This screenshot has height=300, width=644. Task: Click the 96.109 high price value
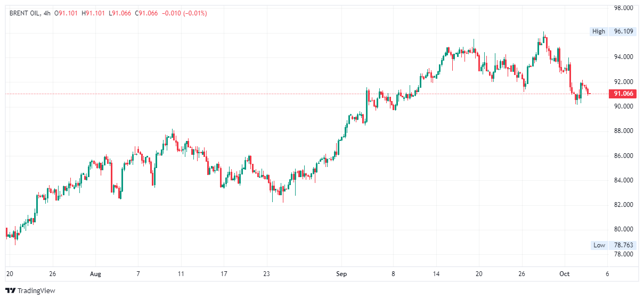point(623,31)
